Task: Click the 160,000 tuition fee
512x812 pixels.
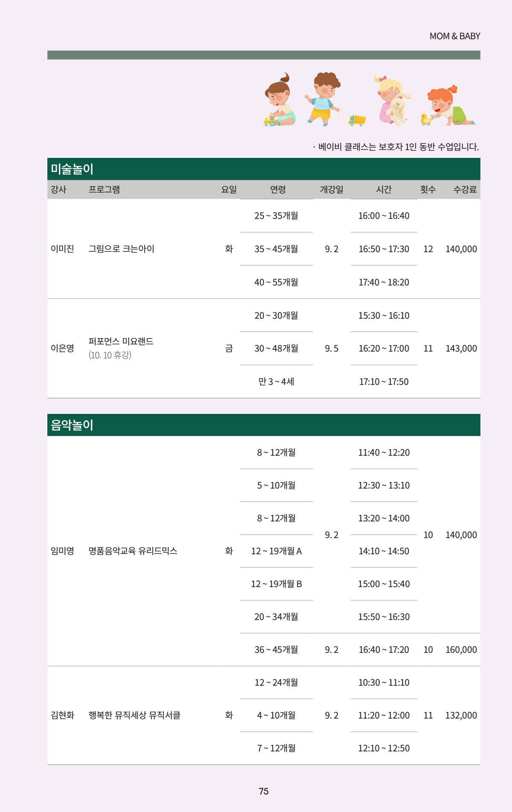Action: pos(461,649)
